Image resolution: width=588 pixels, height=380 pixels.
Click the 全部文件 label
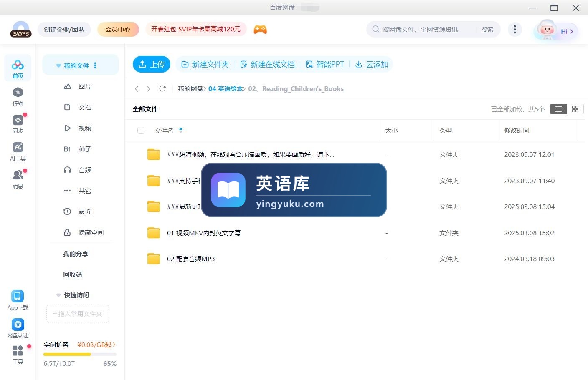tap(145, 109)
